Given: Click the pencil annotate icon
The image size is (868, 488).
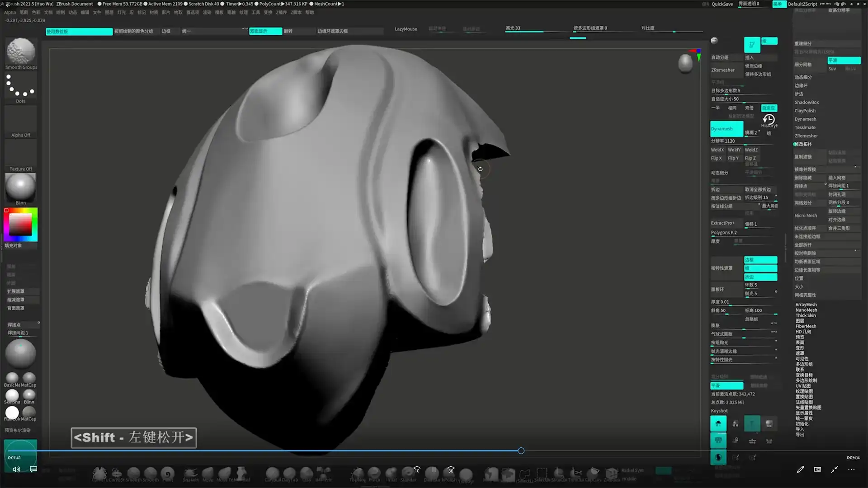Looking at the screenshot, I should 800,469.
